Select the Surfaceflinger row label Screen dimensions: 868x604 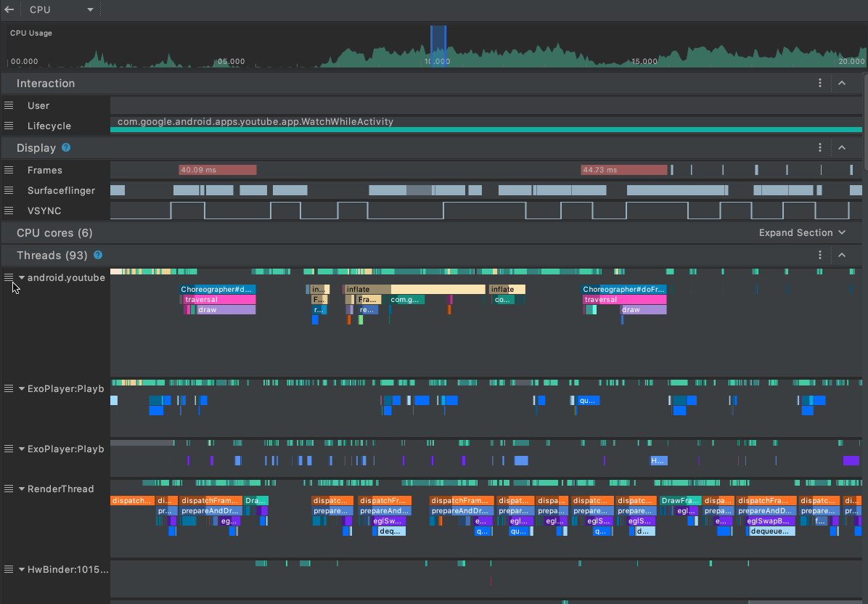pyautogui.click(x=62, y=190)
